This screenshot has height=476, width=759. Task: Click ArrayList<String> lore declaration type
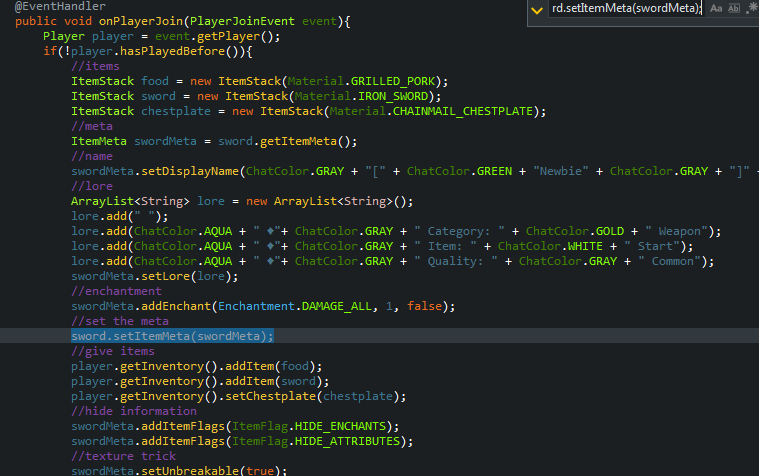(130, 201)
